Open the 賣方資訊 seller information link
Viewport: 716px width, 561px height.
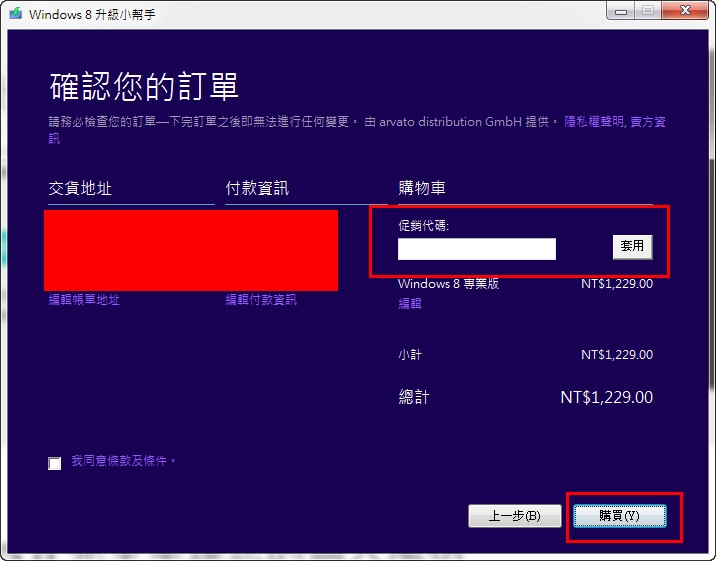(648, 121)
